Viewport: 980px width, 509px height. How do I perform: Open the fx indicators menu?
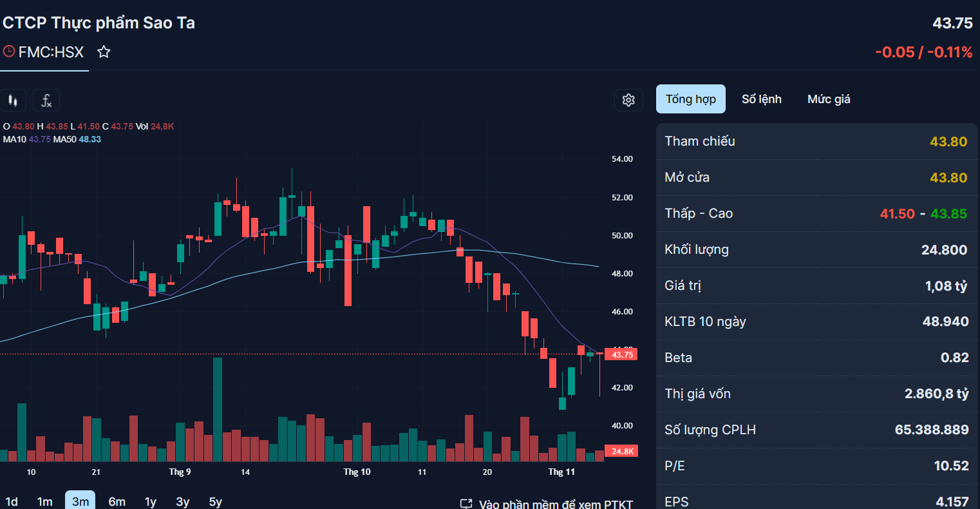tap(46, 100)
